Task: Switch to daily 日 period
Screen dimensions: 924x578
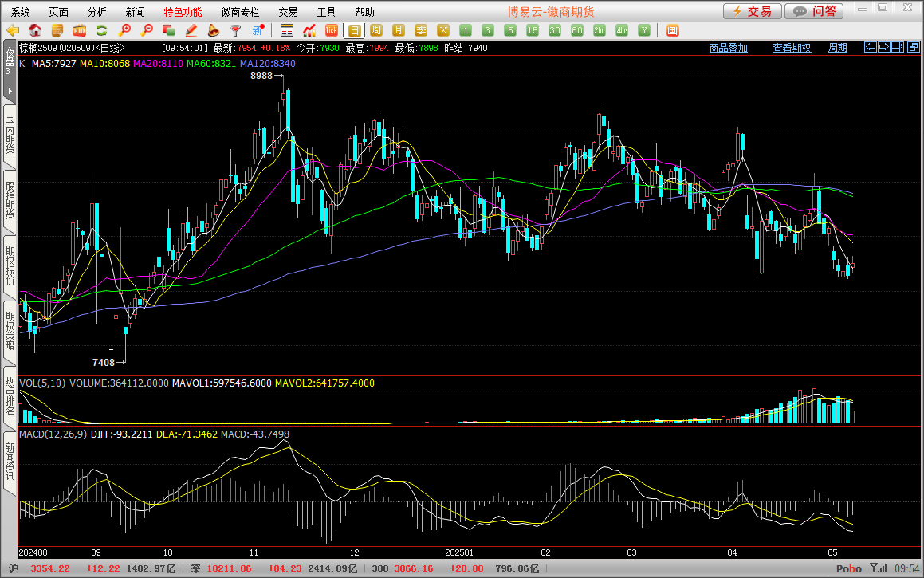Action: [x=353, y=30]
